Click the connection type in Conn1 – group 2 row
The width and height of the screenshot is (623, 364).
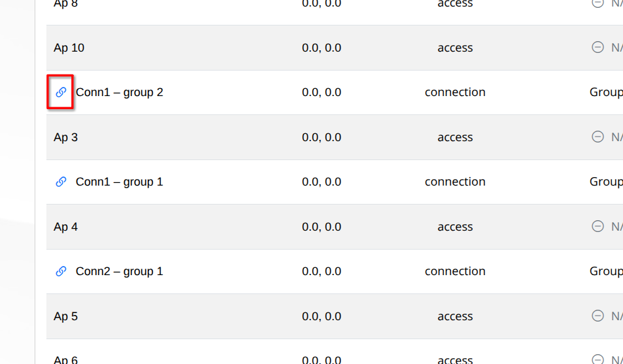pos(455,92)
